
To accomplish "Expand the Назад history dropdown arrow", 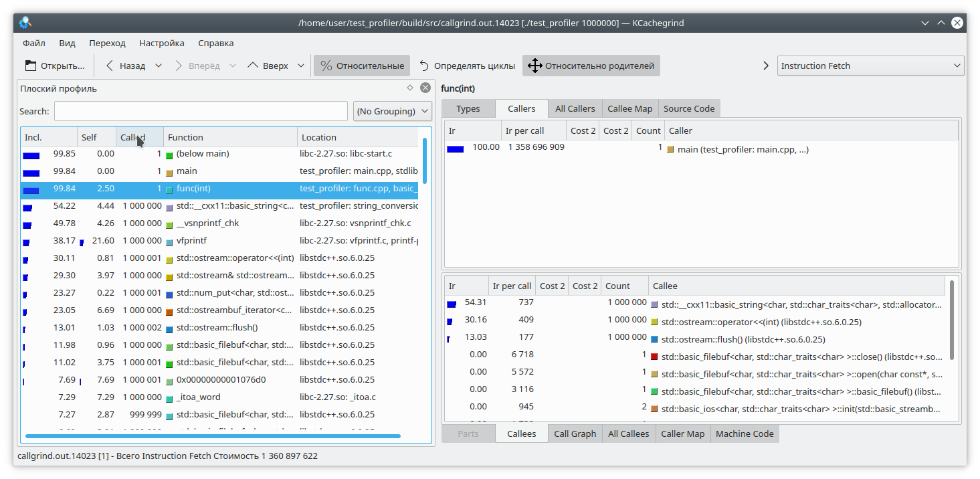I will [x=159, y=66].
